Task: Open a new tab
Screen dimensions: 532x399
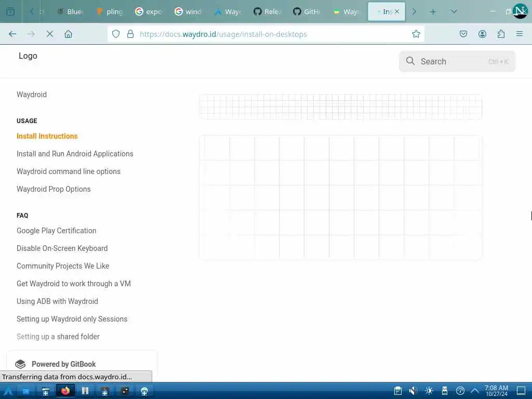Action: click(433, 11)
